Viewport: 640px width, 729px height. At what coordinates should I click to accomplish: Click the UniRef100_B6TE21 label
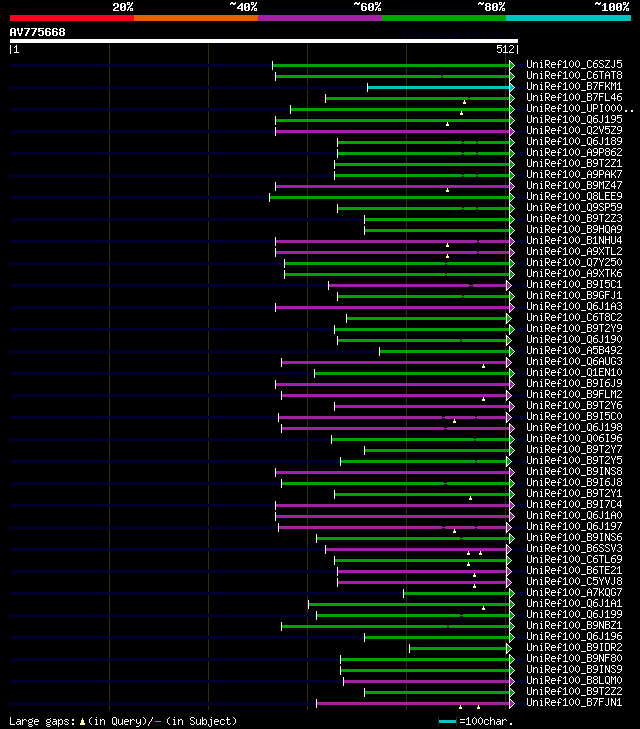tap(574, 570)
